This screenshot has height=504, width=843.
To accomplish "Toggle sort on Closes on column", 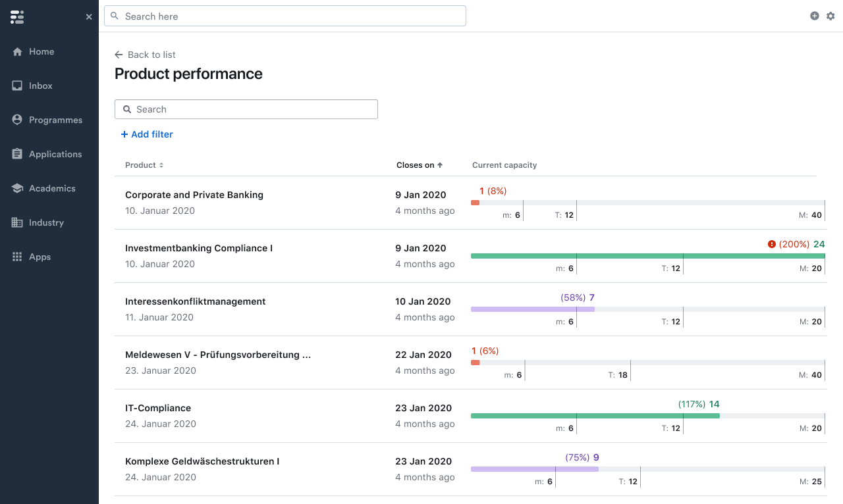I will 420,165.
